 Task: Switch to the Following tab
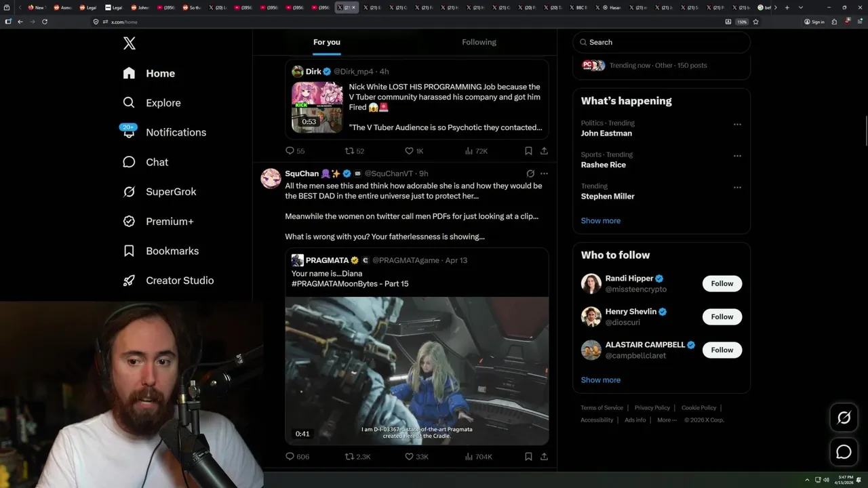tap(479, 42)
